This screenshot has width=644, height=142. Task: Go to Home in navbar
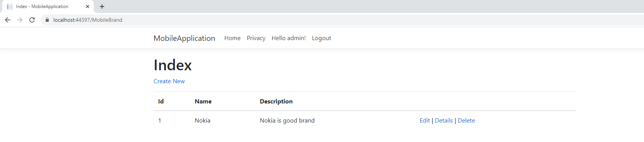[232, 38]
